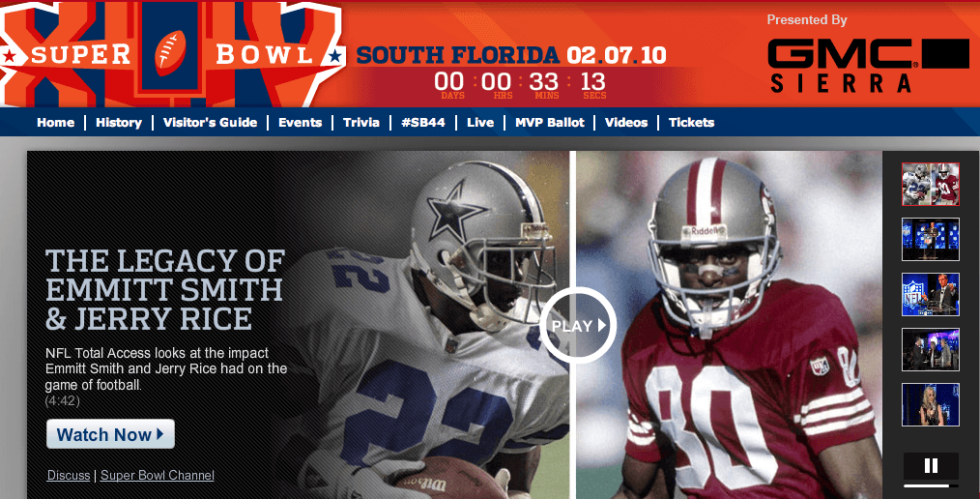Open the Events menu item
This screenshot has height=499, width=980.
coord(300,123)
